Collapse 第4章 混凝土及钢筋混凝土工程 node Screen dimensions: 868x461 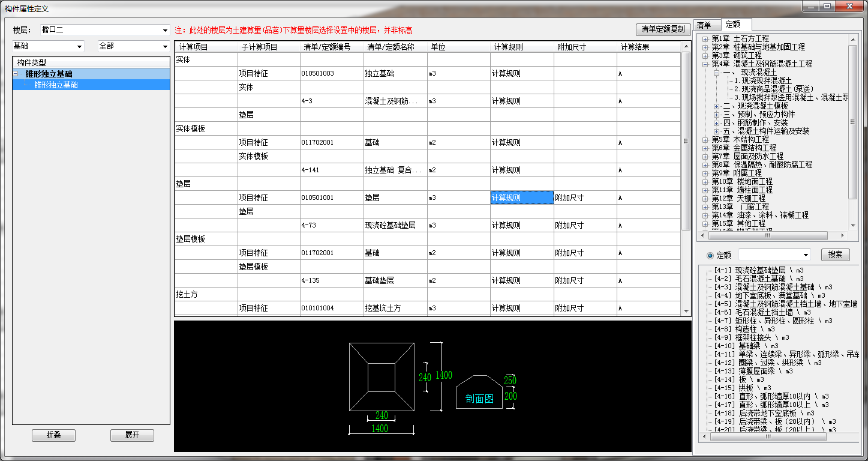pos(705,64)
